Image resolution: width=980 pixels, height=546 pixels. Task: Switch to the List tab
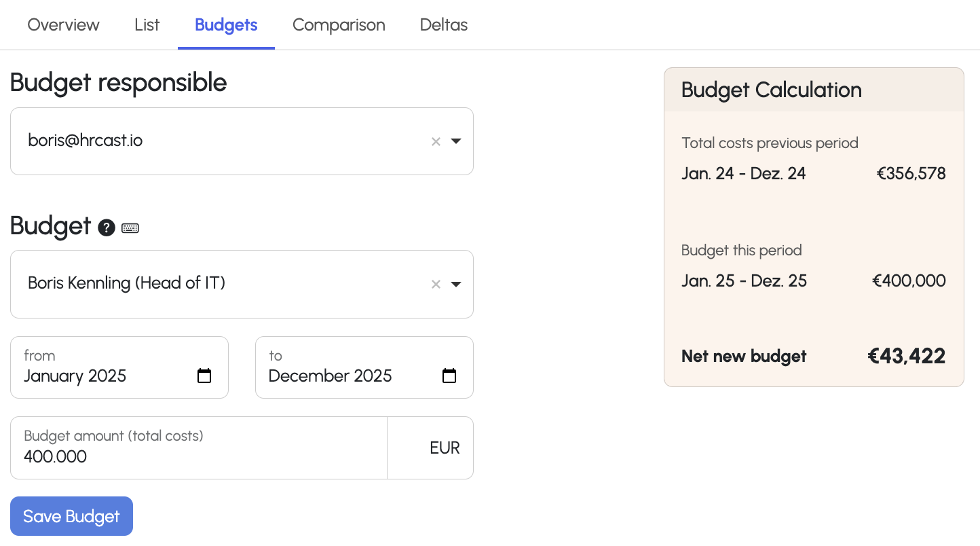pyautogui.click(x=147, y=25)
